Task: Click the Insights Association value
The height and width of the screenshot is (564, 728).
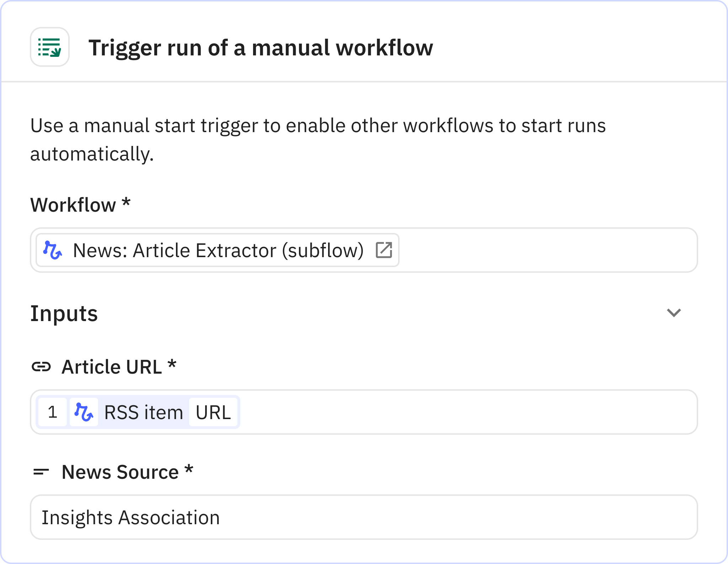Action: point(131,517)
